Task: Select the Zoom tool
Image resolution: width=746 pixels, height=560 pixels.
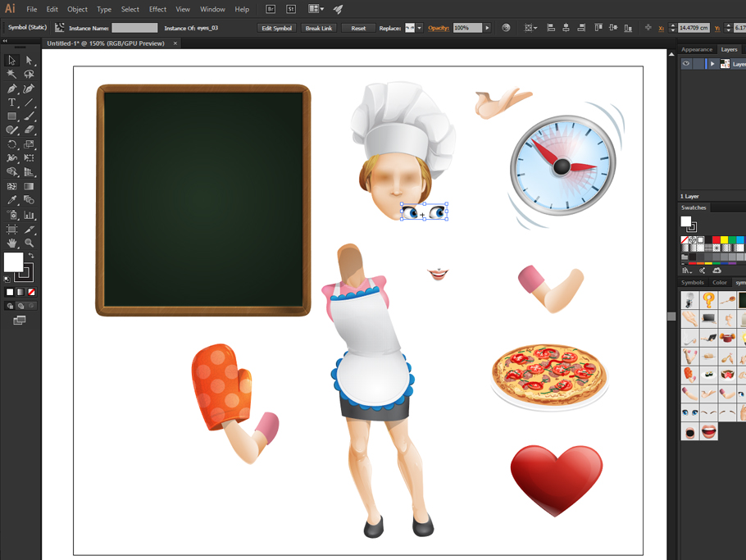Action: click(x=30, y=244)
